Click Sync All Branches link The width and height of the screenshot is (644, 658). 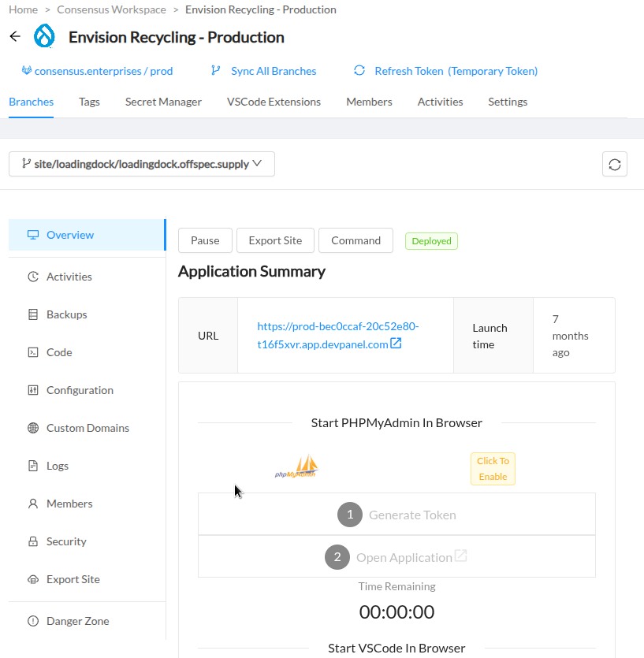[x=274, y=71]
